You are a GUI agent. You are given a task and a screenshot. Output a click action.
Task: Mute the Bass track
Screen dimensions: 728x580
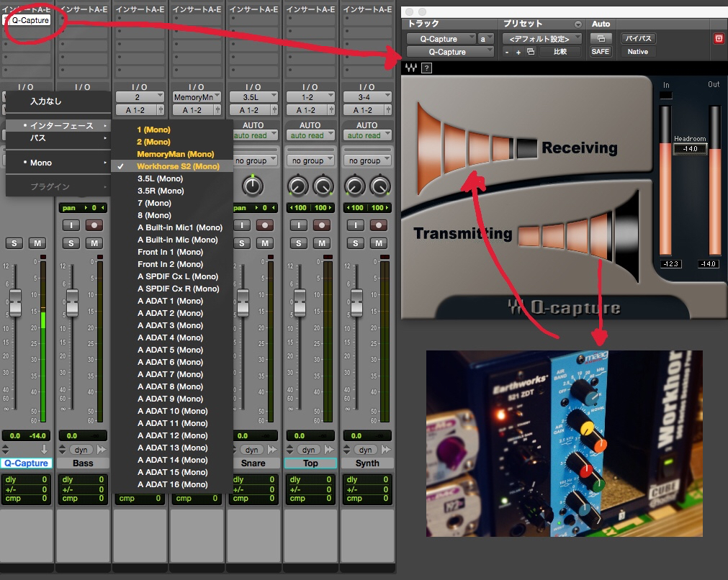tap(94, 243)
